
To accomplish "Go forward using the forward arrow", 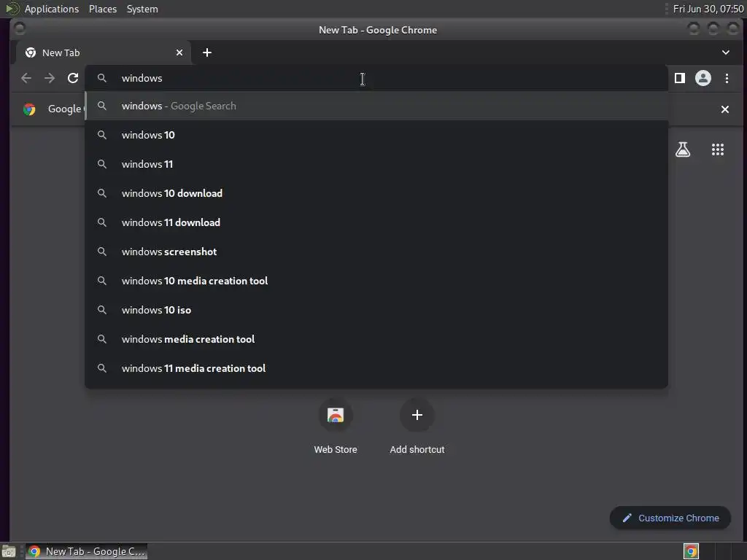I will (x=50, y=78).
